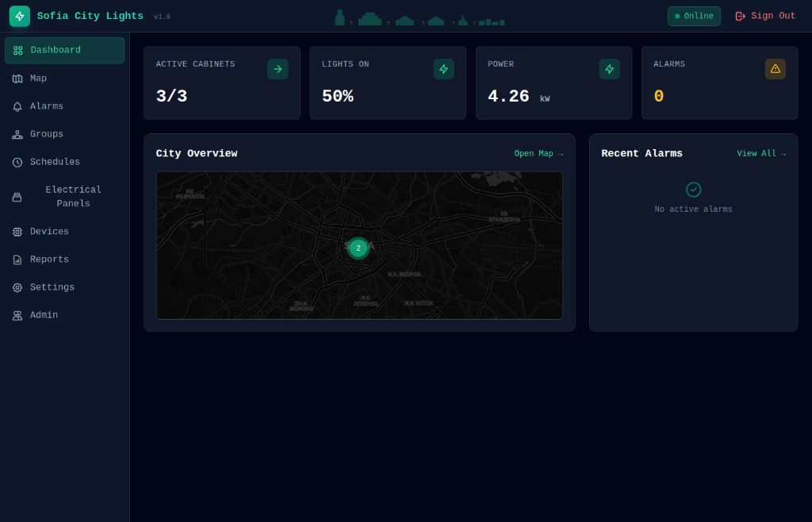
Task: Click the green 2 cluster marker on map
Action: (358, 248)
